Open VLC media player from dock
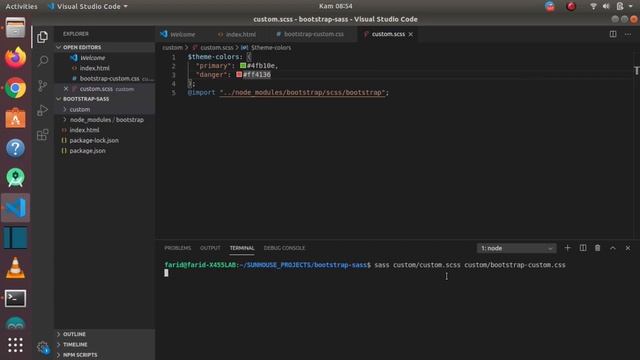This screenshot has height=360, width=640. click(16, 268)
